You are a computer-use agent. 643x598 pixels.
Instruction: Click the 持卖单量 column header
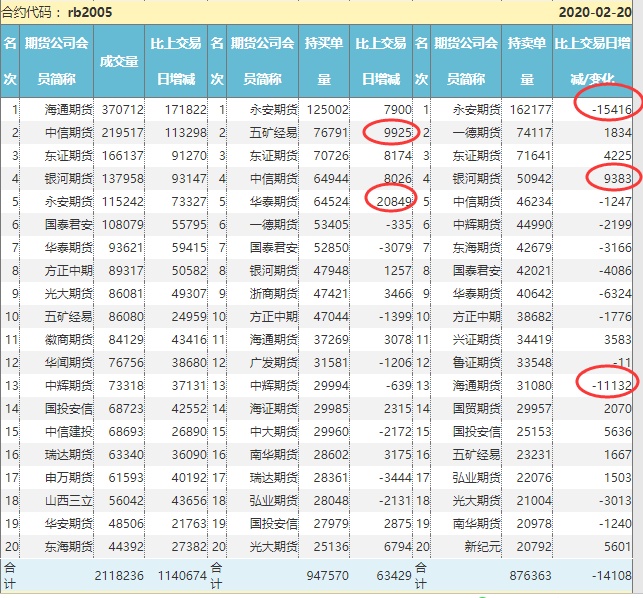(527, 61)
